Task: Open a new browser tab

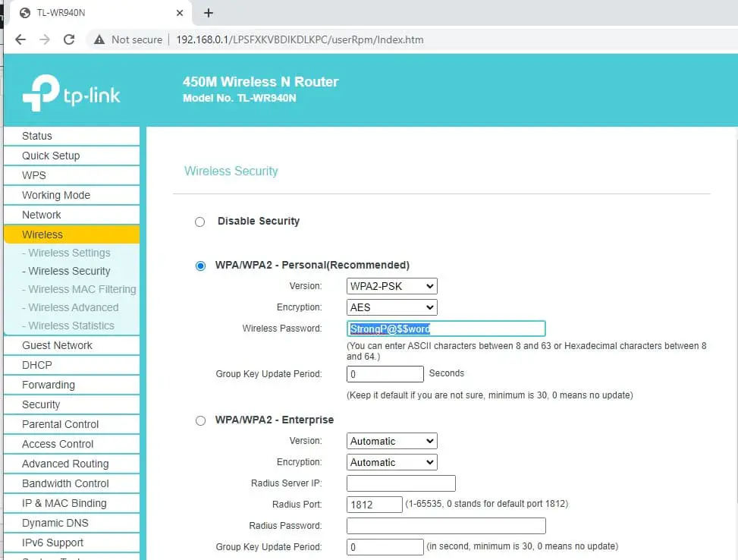Action: point(209,13)
